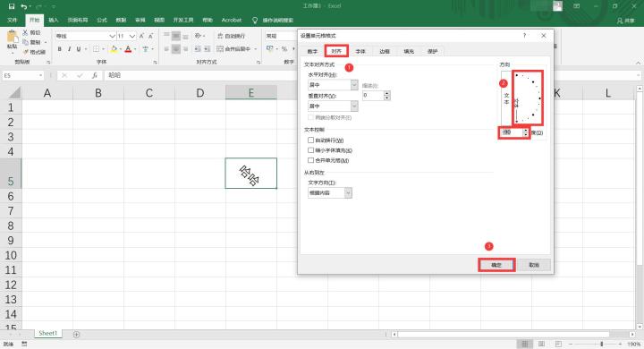
Task: Click the Decrease Indent ribbon icon
Action: coord(197,49)
